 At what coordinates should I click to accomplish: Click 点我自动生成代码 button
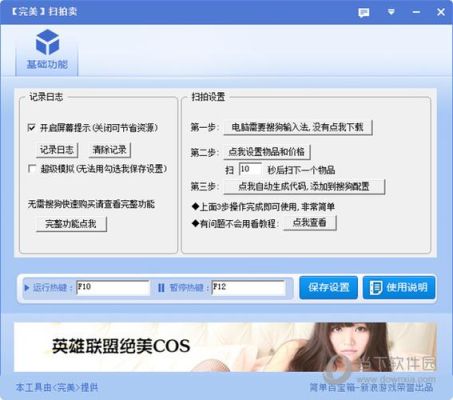pos(304,186)
